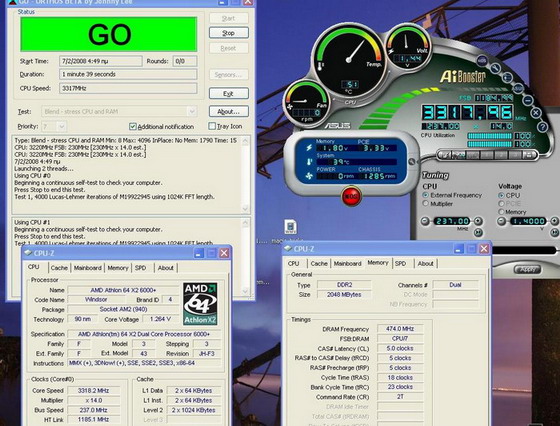The height and width of the screenshot is (426, 560).
Task: Select the Multiplier radio button
Action: click(x=425, y=204)
